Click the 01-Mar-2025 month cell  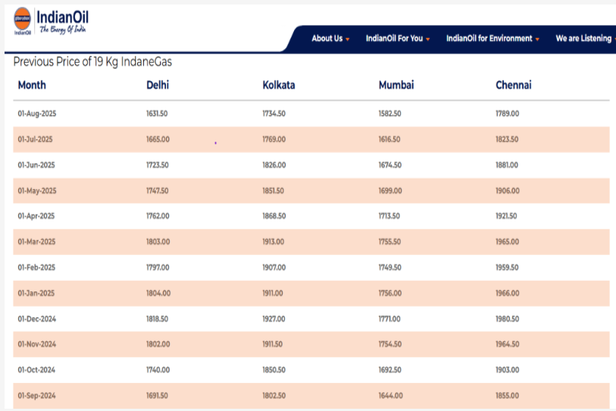(x=37, y=242)
